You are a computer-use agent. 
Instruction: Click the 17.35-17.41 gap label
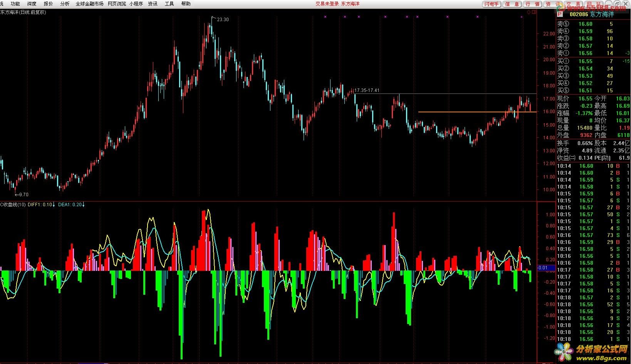(x=367, y=90)
